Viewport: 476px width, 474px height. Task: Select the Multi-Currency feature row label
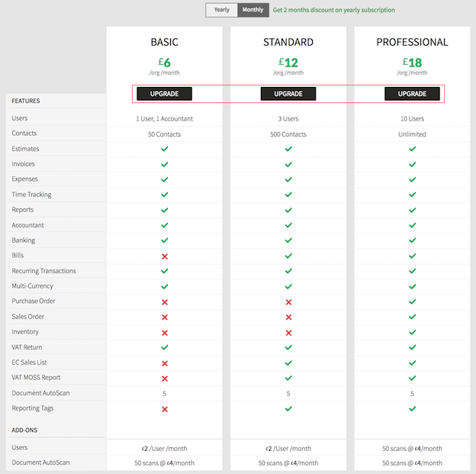click(33, 286)
